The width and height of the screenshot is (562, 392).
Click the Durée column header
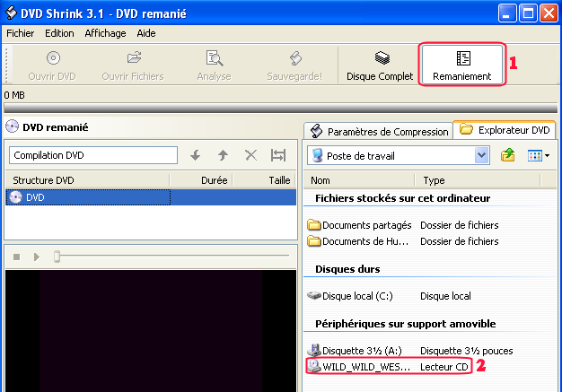click(201, 180)
